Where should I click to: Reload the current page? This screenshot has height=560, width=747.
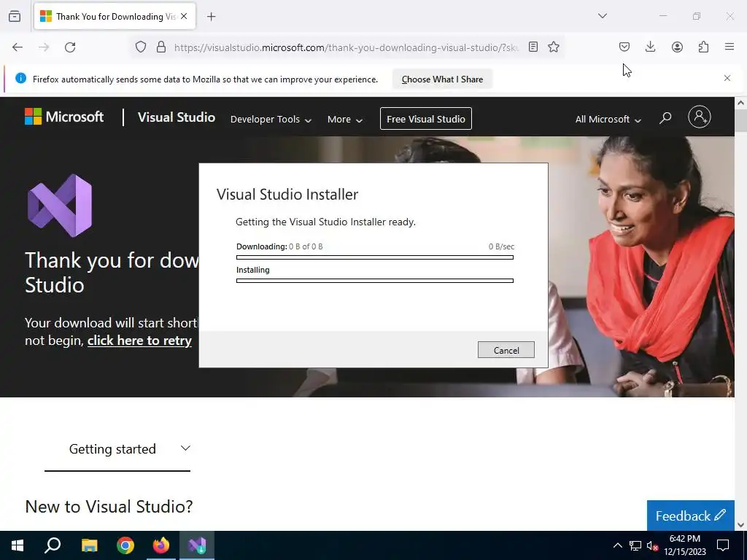pyautogui.click(x=70, y=47)
